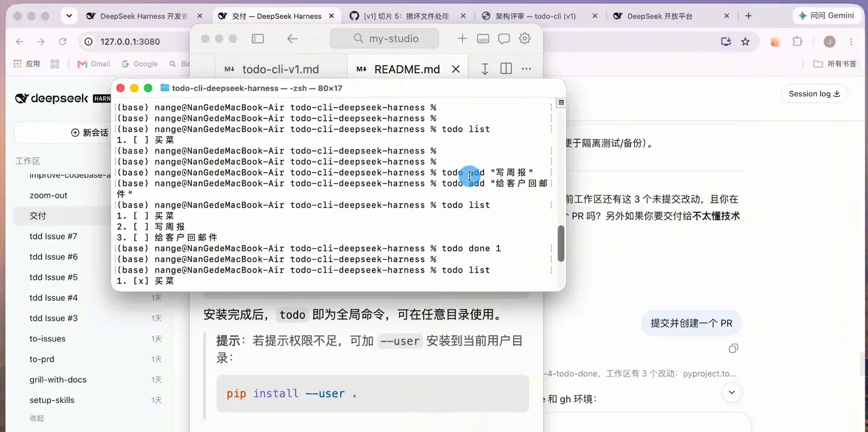Viewport: 868px width, 432px height.
Task: Open the tab groups grid icon in bookmarks bar
Action: coord(55,63)
